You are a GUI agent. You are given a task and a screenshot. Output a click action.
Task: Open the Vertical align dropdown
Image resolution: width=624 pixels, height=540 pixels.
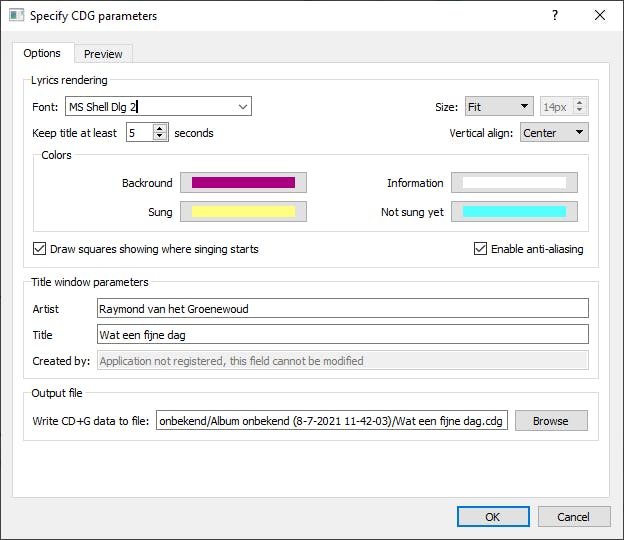coord(579,133)
